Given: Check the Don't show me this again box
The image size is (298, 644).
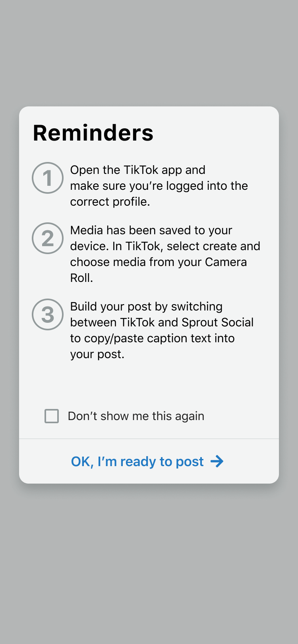Looking at the screenshot, I should point(52,416).
